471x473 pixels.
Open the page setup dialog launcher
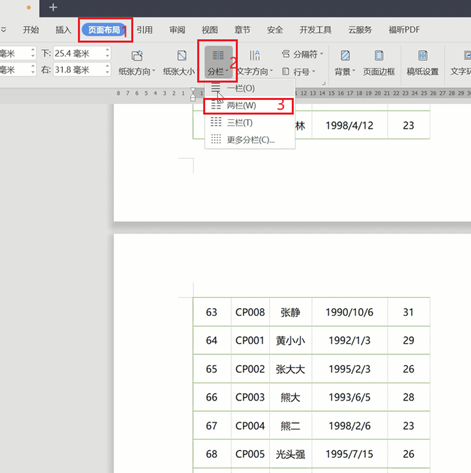pyautogui.click(x=323, y=83)
